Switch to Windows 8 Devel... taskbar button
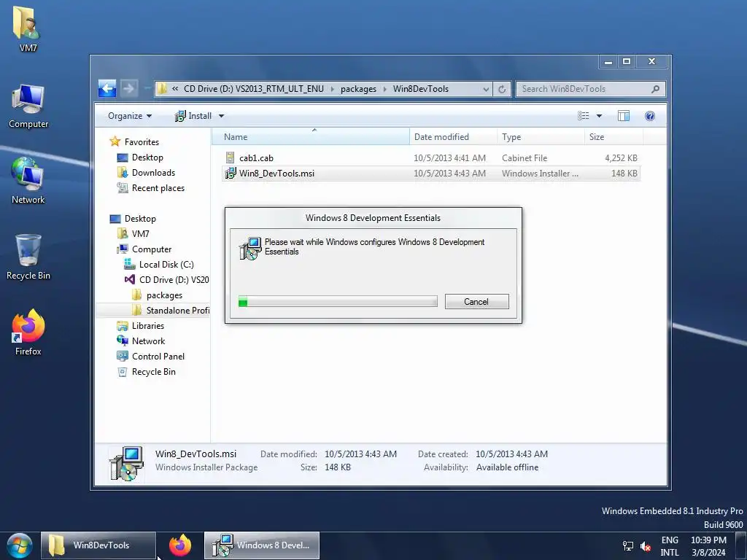Image resolution: width=747 pixels, height=560 pixels. pyautogui.click(x=262, y=545)
